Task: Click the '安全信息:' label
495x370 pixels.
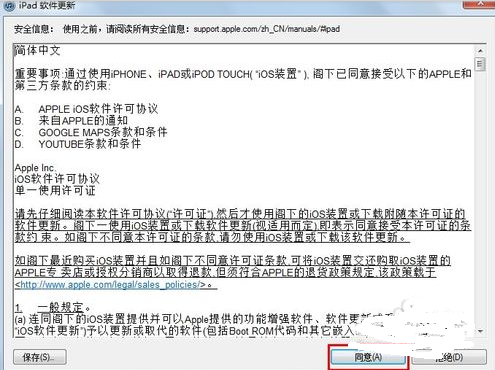Action: click(34, 29)
